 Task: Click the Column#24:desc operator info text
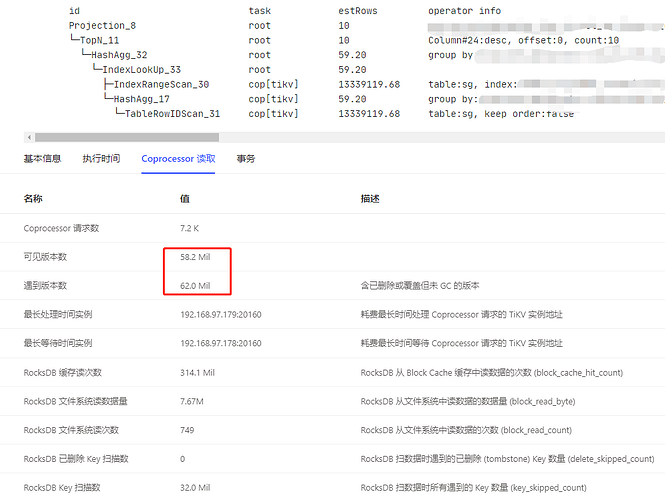coord(523,40)
